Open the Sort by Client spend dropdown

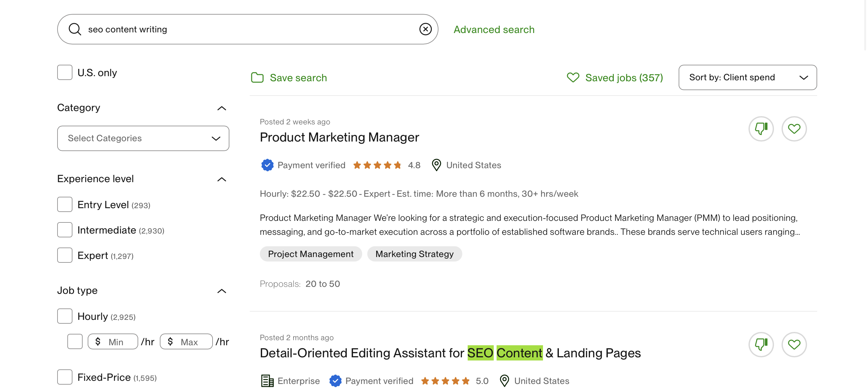[747, 77]
